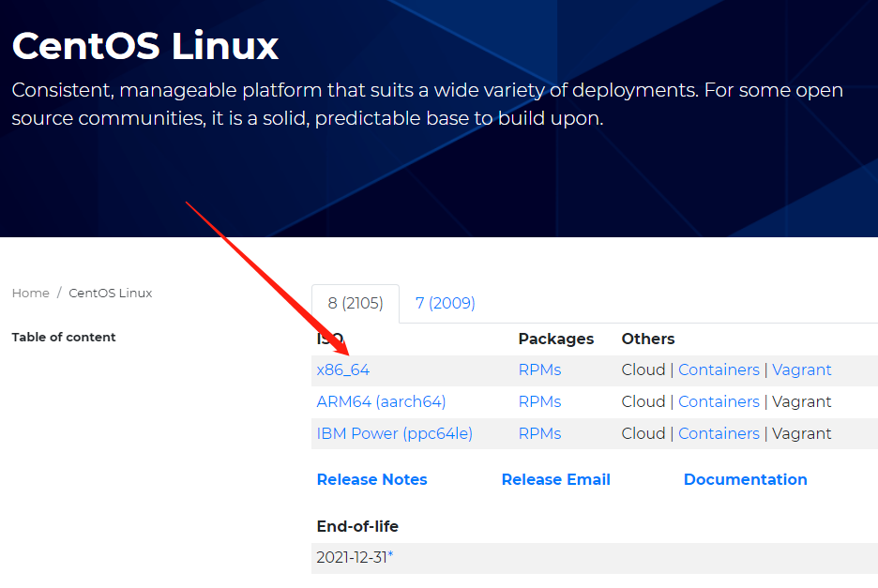Select the Vagrant text in IBM Power row

(801, 434)
